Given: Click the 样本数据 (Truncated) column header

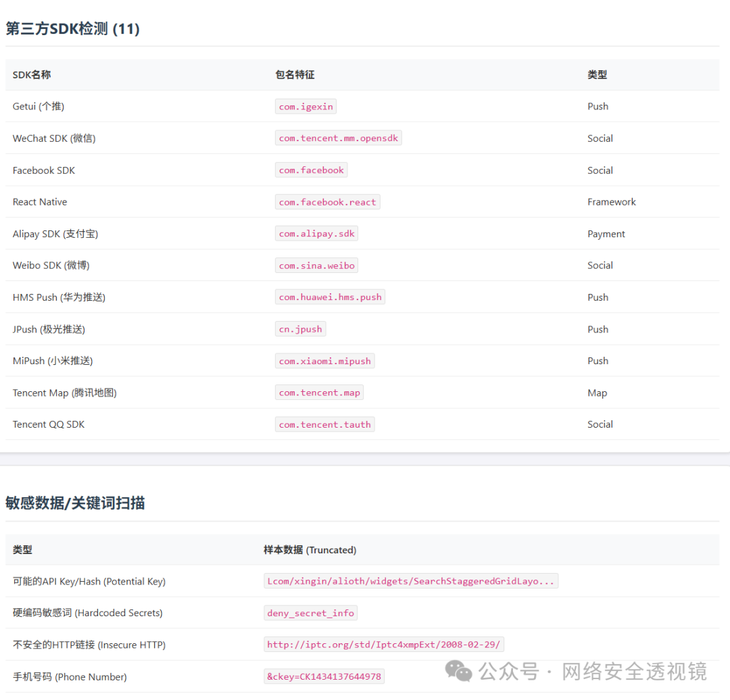Looking at the screenshot, I should 310,550.
